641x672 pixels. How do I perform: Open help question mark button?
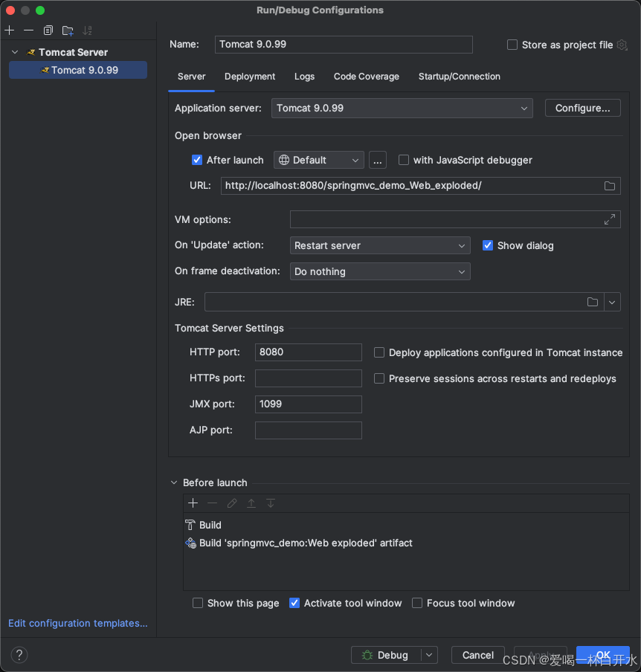[x=19, y=655]
